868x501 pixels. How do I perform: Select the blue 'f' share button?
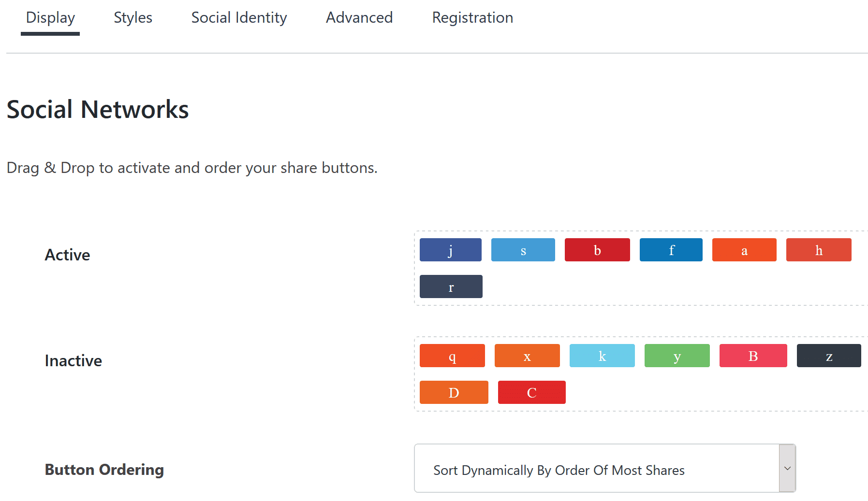(x=671, y=250)
